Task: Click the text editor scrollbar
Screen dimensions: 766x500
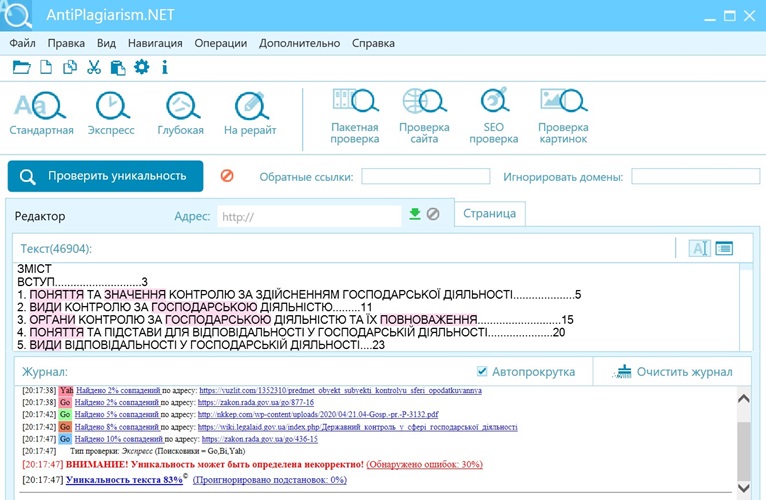Action: pyautogui.click(x=746, y=307)
